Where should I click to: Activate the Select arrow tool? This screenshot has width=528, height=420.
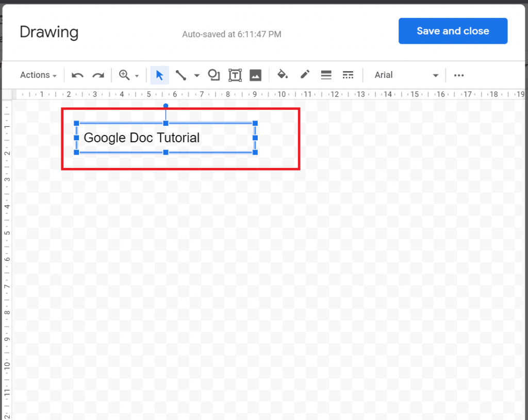point(160,75)
